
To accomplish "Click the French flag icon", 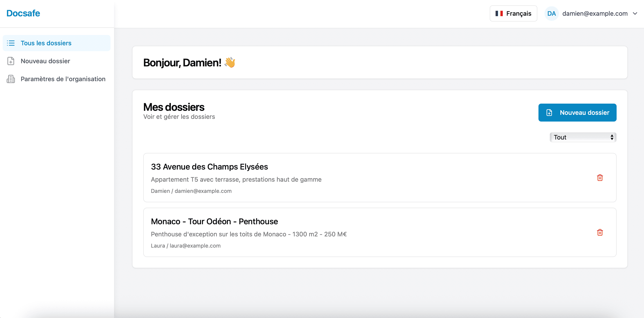I will click(x=499, y=13).
